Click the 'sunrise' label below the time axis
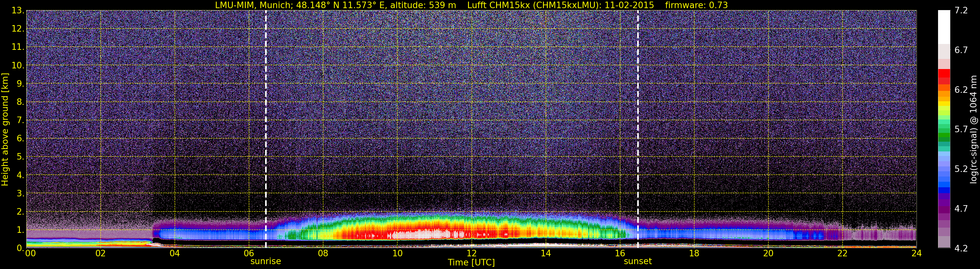The height and width of the screenshot is (269, 980). [x=265, y=262]
